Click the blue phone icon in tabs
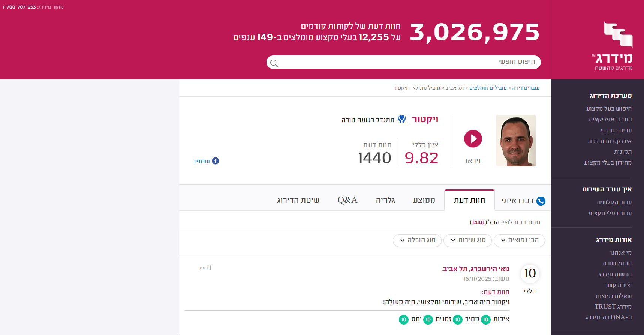 click(x=541, y=201)
